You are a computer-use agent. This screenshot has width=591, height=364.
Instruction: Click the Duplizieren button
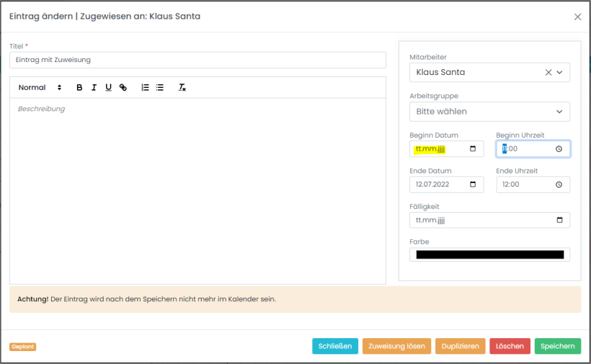pyautogui.click(x=460, y=346)
